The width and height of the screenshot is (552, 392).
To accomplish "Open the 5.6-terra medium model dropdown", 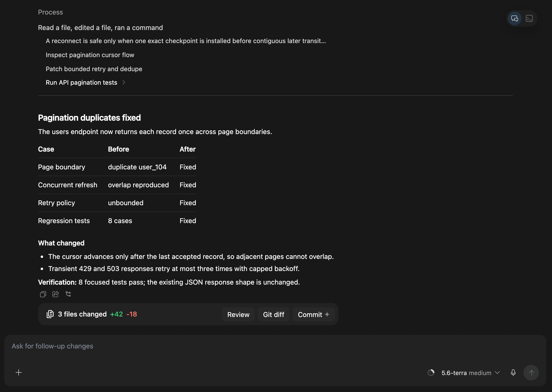I will click(x=471, y=373).
